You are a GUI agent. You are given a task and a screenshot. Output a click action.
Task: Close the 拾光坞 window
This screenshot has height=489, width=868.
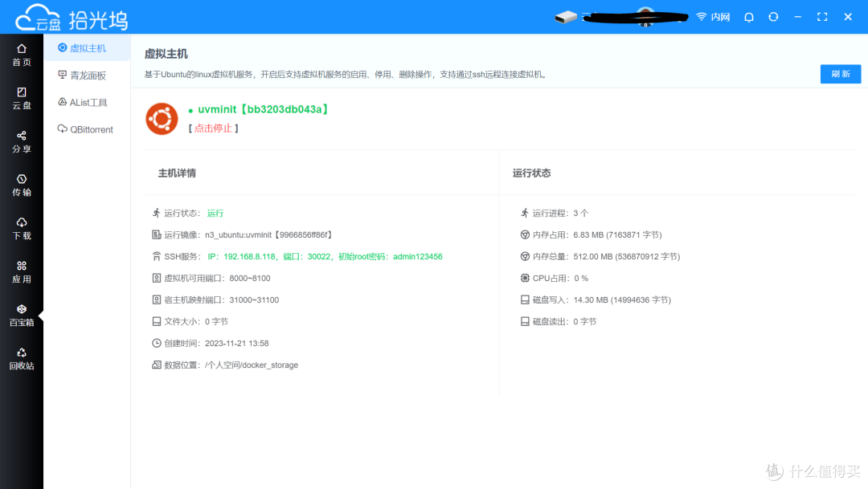pyautogui.click(x=848, y=17)
